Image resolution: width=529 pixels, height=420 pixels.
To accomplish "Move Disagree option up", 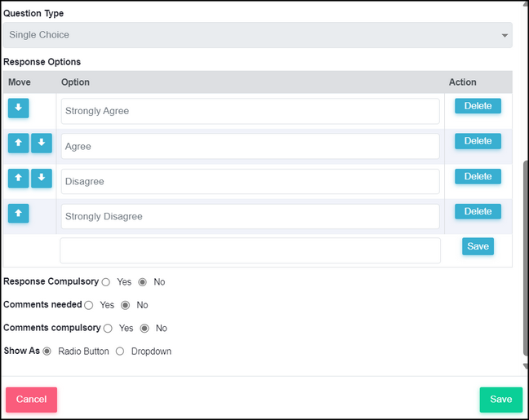I will tap(19, 178).
